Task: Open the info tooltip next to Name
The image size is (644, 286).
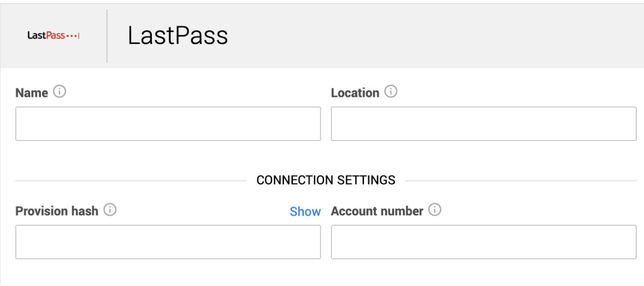Action: [60, 92]
